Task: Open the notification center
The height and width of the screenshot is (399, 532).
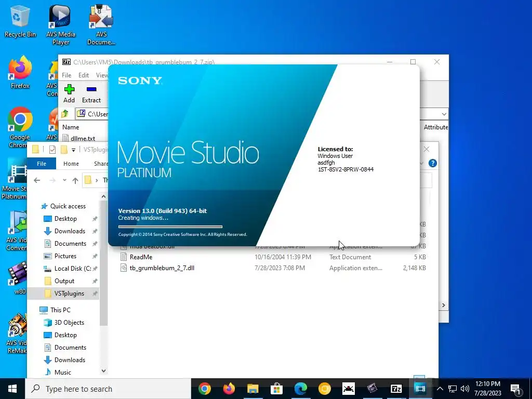Action: click(516, 389)
